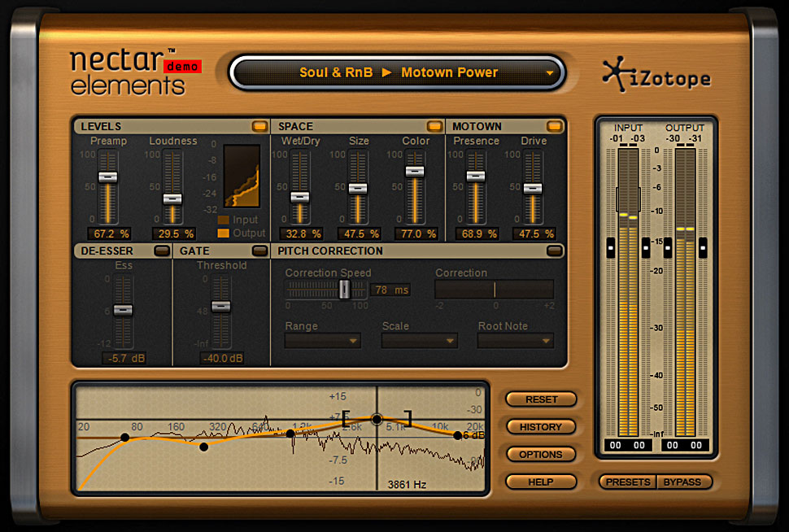Click the Levels input/output histogram display

point(242,177)
